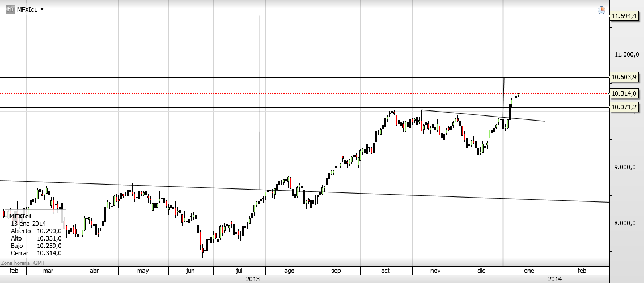
Task: Click the 2013 year label on time axis
Action: tap(252, 279)
